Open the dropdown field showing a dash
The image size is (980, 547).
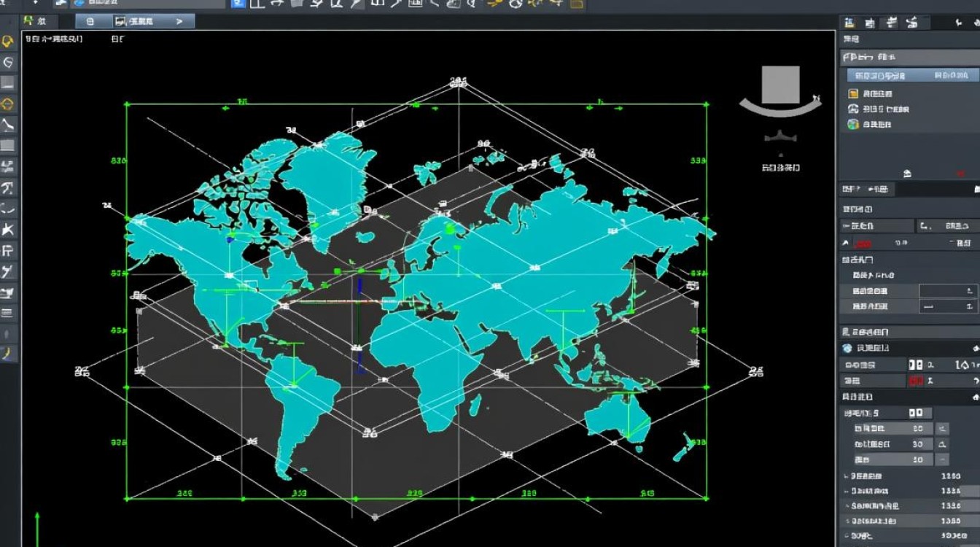click(x=948, y=307)
